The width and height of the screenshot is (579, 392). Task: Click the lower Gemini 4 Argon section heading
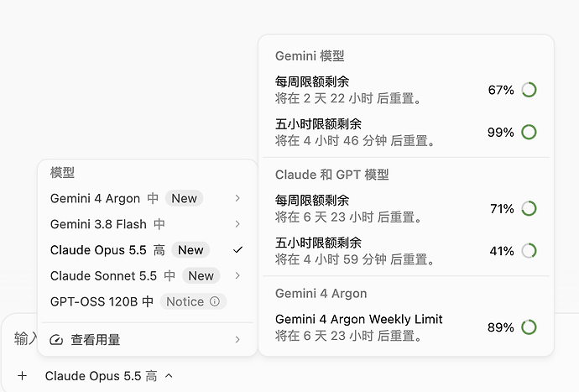[321, 293]
